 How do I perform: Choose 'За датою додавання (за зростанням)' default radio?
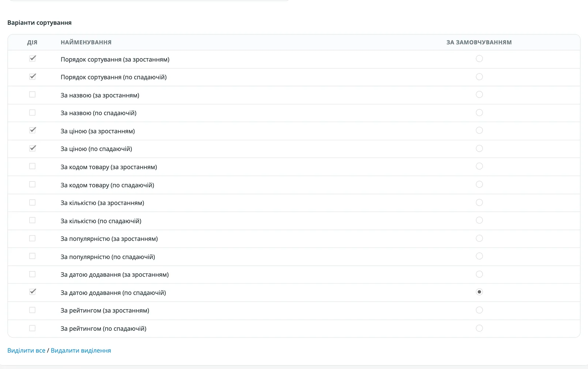pyautogui.click(x=479, y=274)
